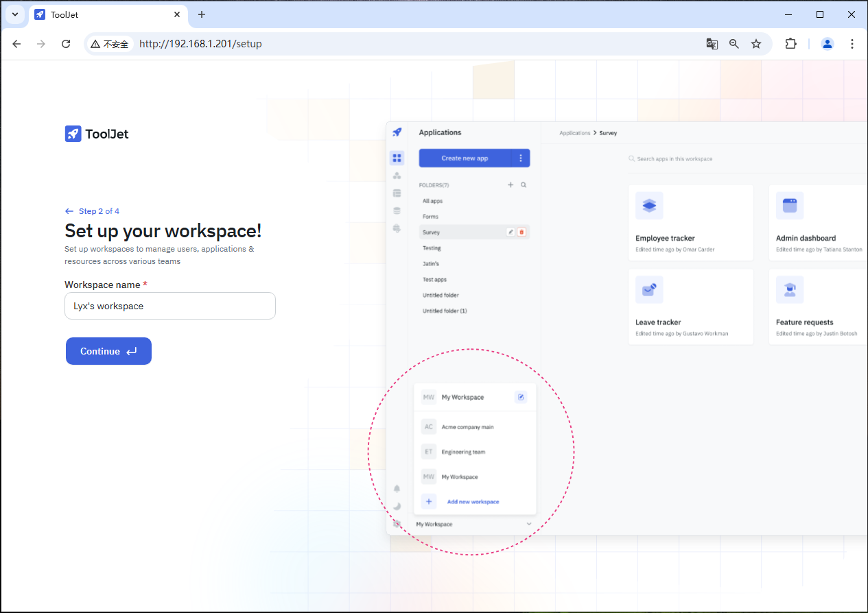
Task: Open the Chrome profile avatar
Action: pyautogui.click(x=828, y=44)
